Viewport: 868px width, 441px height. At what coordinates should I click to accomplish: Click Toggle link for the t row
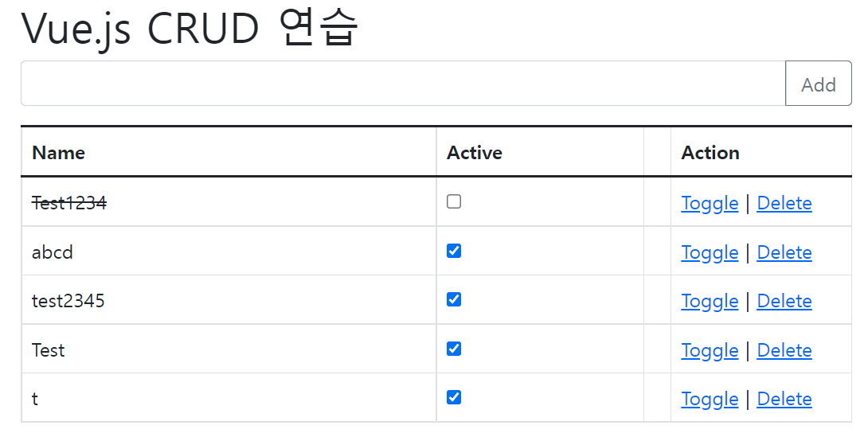(x=710, y=400)
